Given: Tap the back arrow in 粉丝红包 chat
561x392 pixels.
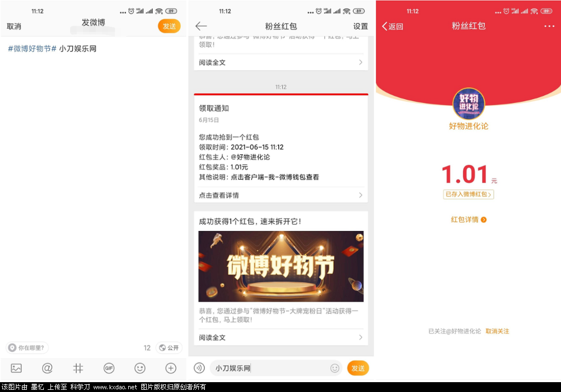Looking at the screenshot, I should coord(201,26).
